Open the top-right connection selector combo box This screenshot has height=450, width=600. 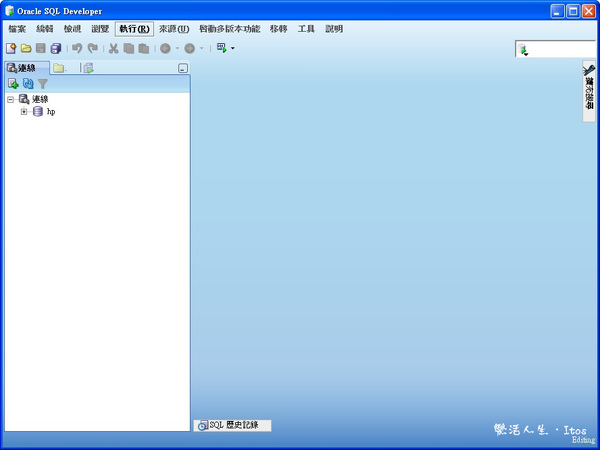point(557,49)
